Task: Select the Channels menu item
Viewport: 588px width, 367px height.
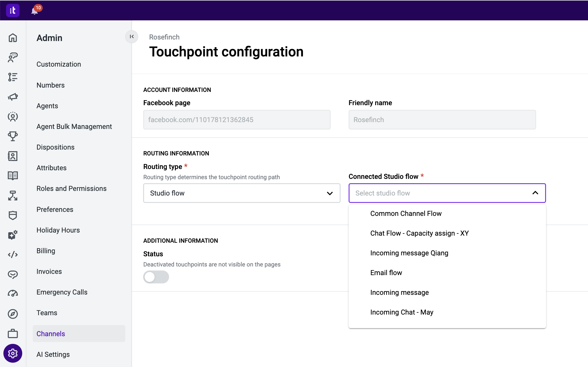Action: (x=79, y=334)
